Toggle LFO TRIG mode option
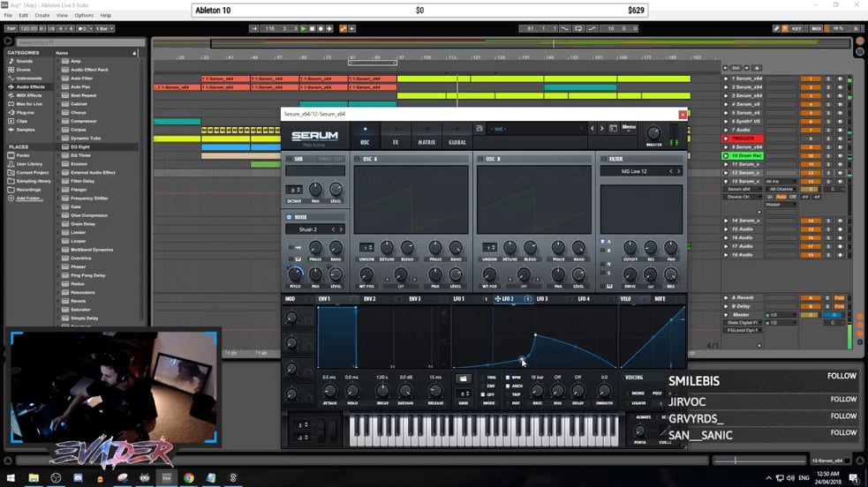Screen dimensions: 868x487 [x=483, y=378]
